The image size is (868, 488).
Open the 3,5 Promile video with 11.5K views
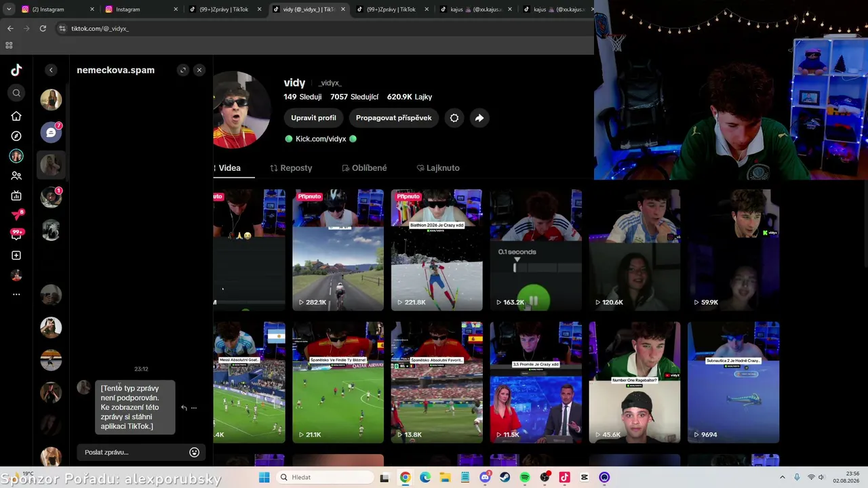(x=536, y=382)
